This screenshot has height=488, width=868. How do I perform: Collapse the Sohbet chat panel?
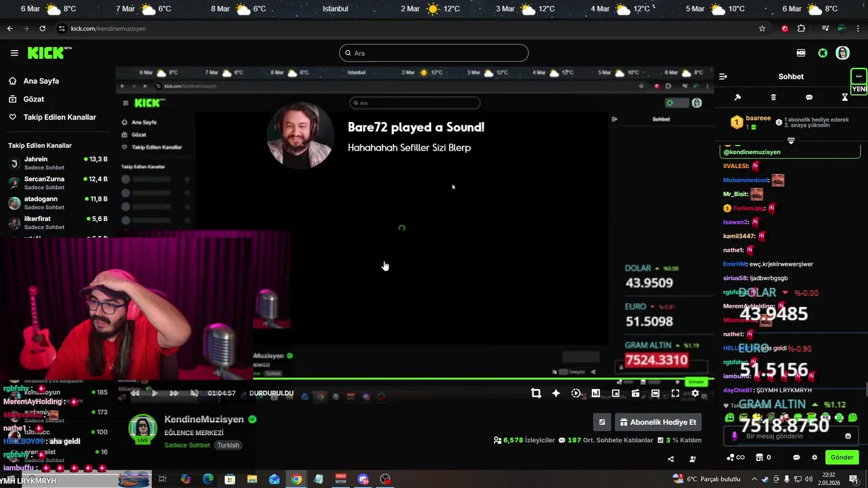click(x=723, y=77)
